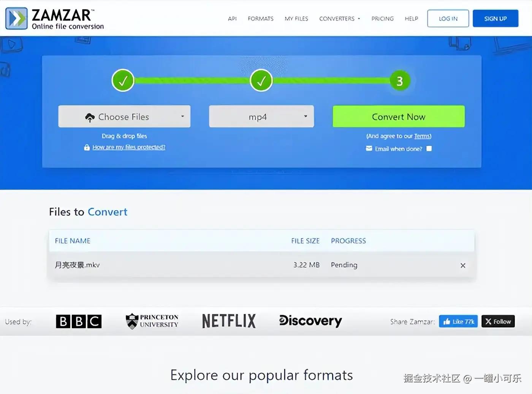Screen dimensions: 532x394
Task: Click the FILE SIZE column header
Action: tap(306, 241)
